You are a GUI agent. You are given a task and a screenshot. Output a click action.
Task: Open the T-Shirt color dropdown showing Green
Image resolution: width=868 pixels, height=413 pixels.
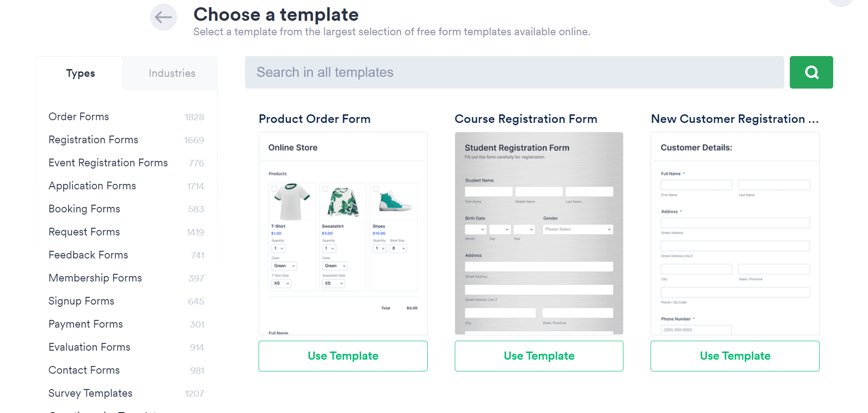tap(284, 266)
